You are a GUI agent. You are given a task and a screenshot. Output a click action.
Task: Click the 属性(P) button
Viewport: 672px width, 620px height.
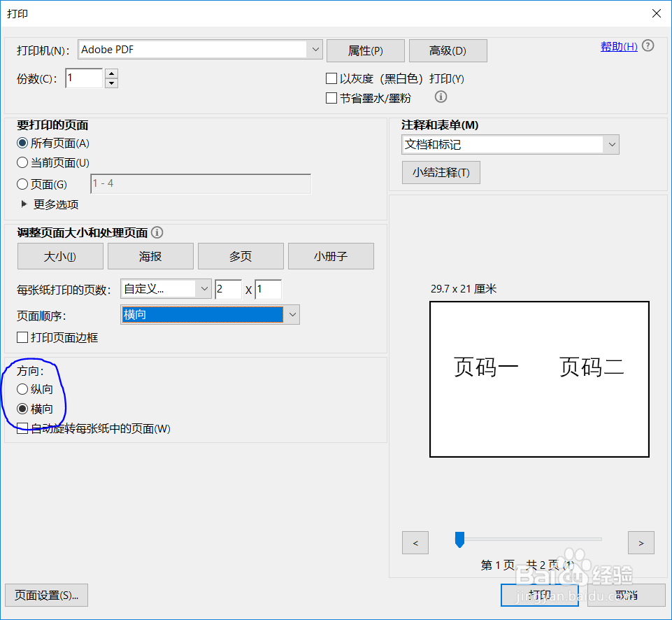(x=365, y=50)
